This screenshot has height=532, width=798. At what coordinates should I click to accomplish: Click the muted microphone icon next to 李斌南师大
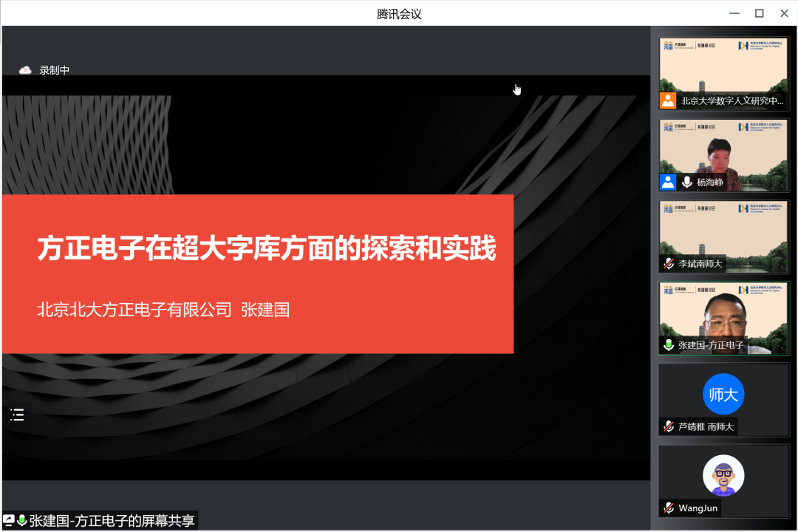[x=669, y=264]
